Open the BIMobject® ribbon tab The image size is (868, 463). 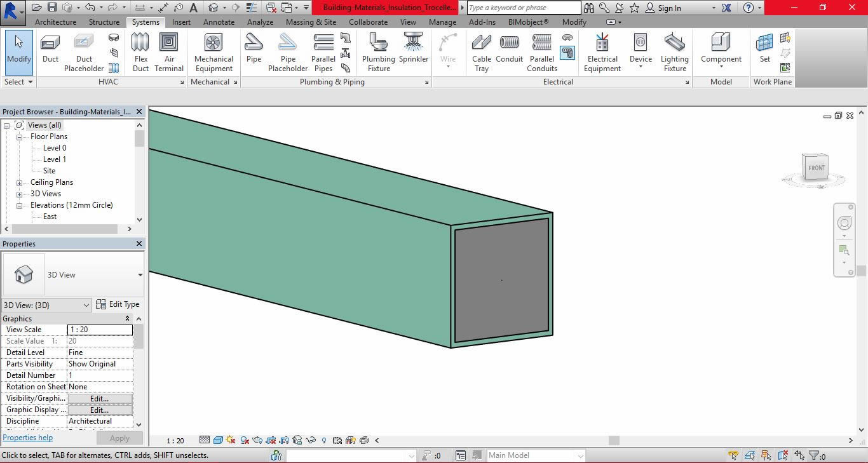[528, 22]
